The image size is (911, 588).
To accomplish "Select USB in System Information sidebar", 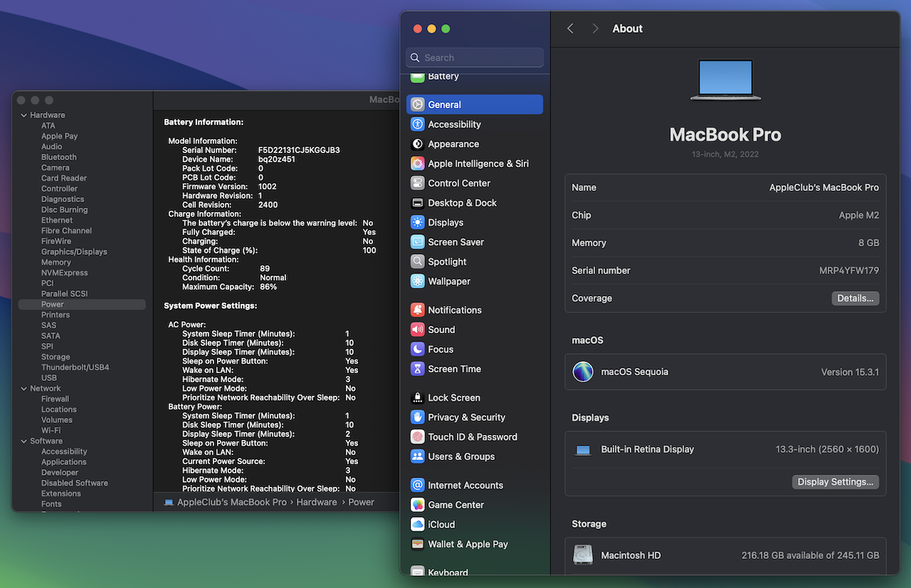I will (49, 378).
